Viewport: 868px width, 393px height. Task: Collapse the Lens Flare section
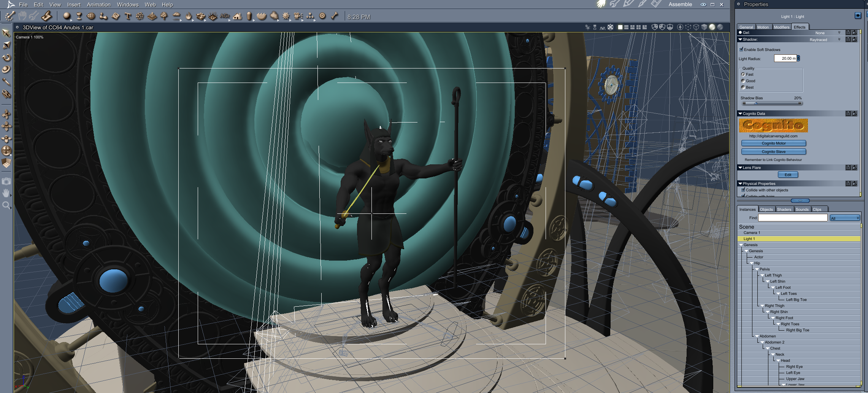(x=740, y=168)
